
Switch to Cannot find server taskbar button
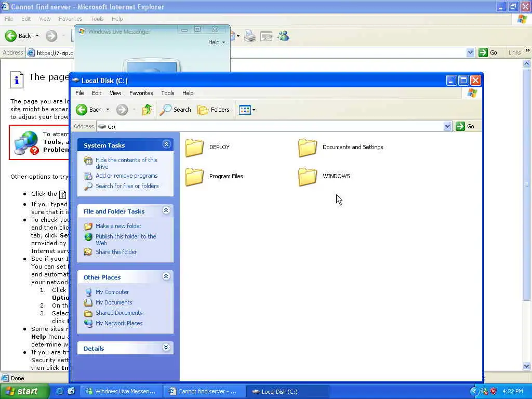[x=204, y=392]
